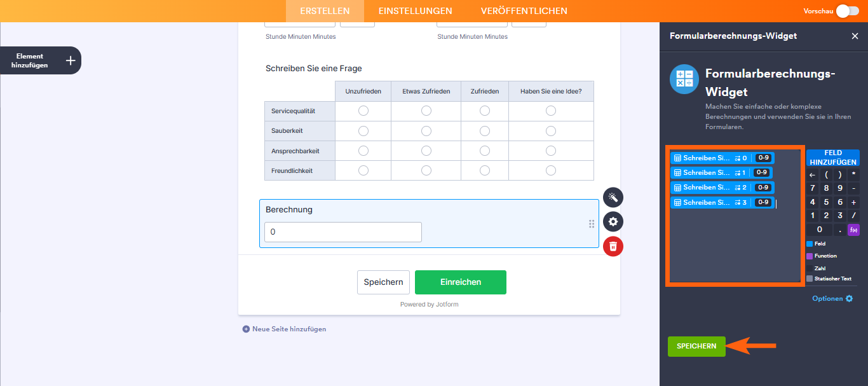This screenshot has width=868, height=386.
Task: Click the function f(x) calculator key
Action: pos(853,230)
